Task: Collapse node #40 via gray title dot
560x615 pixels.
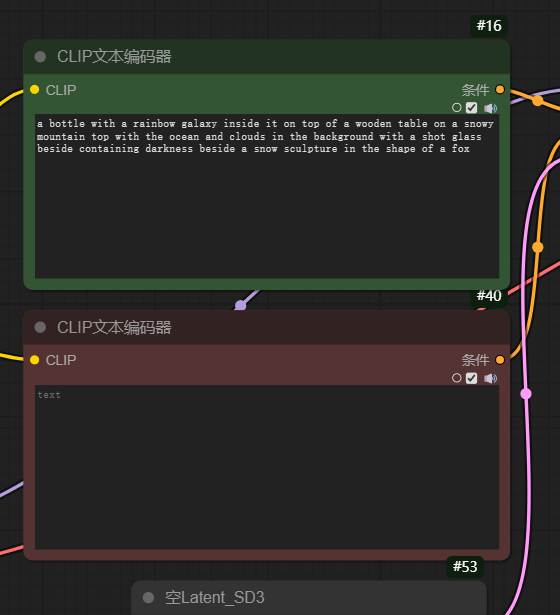Action: [40, 327]
